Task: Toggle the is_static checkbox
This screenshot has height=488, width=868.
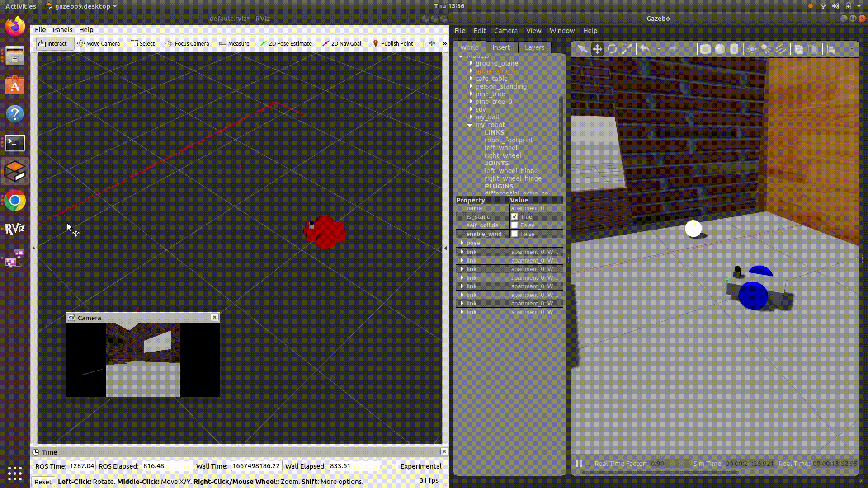Action: [514, 216]
